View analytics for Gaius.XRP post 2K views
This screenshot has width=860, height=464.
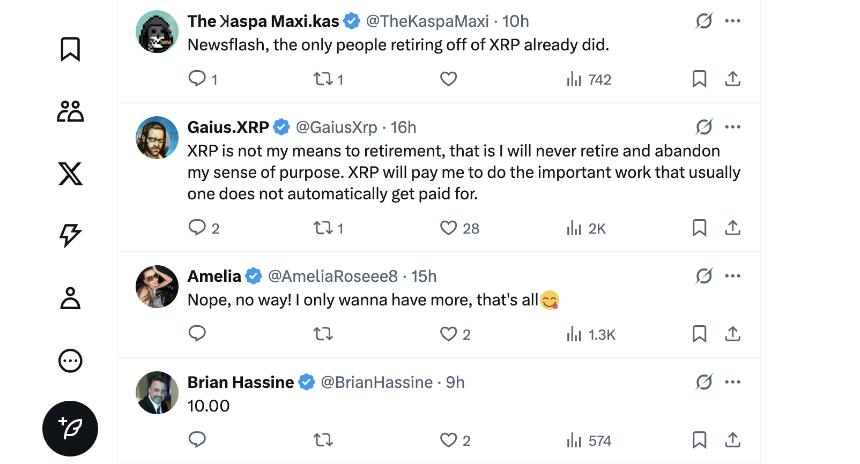tap(586, 228)
